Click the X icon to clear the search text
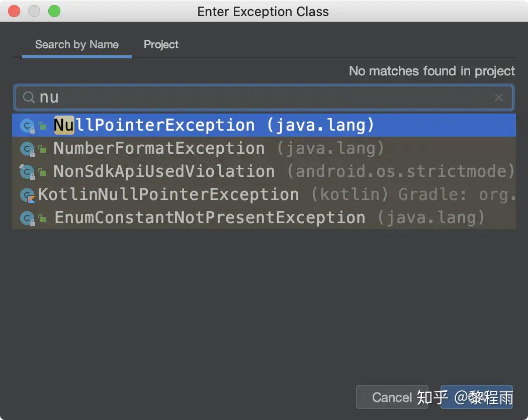Screen dimensions: 528x420 498,97
